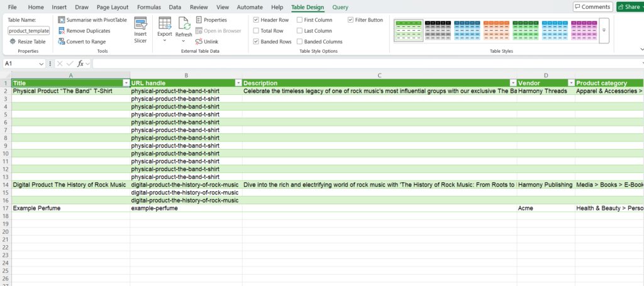Open the View tab
Image resolution: width=644 pixels, height=286 pixels.
pos(223,7)
